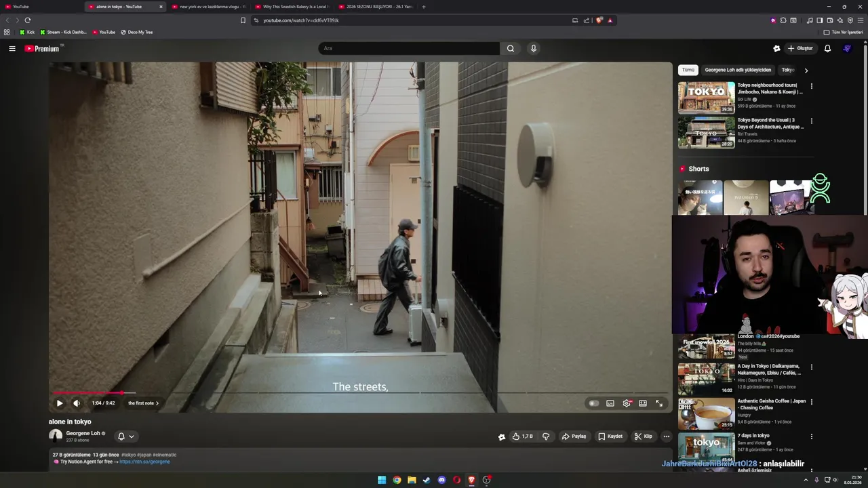Open video player settings gear
The image size is (868, 488).
point(627,403)
